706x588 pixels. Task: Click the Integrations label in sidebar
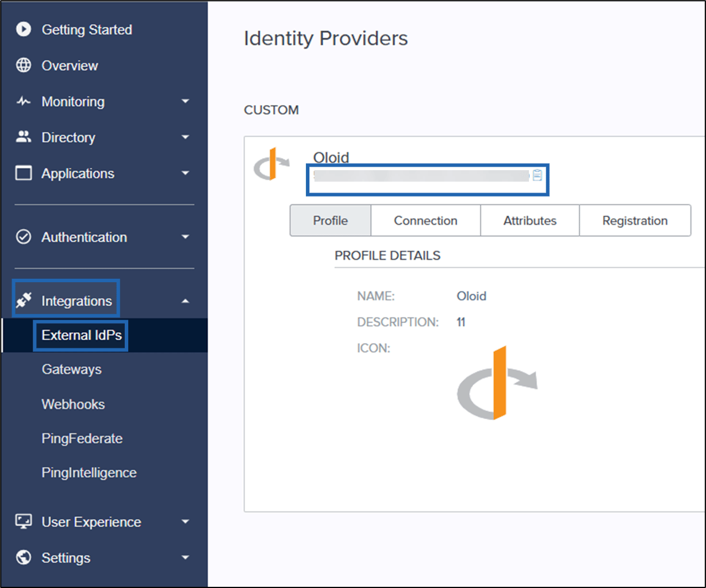(76, 301)
